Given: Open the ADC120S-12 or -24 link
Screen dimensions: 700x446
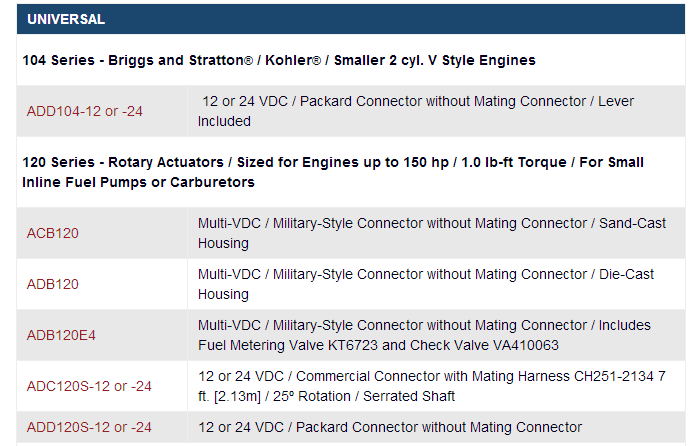Looking at the screenshot, I should point(89,386).
